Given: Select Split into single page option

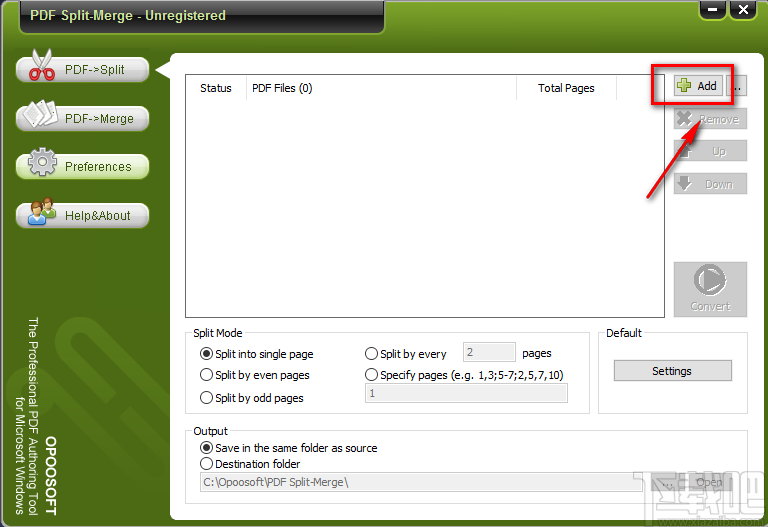Looking at the screenshot, I should pos(257,354).
